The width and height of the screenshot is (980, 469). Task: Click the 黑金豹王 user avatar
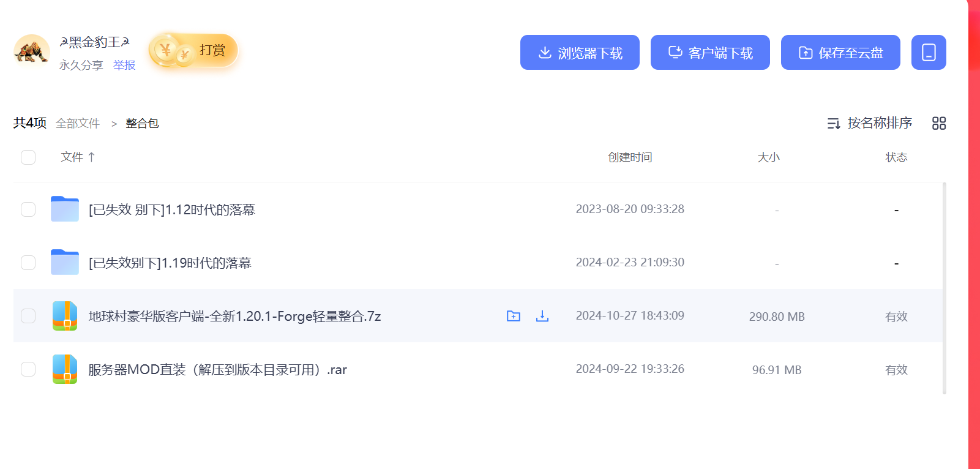click(32, 51)
